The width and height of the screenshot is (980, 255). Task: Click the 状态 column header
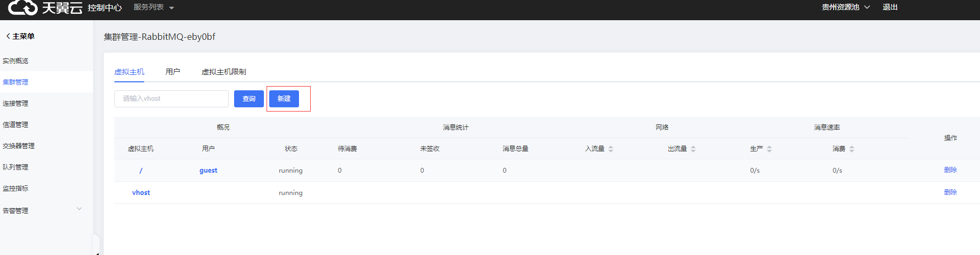(291, 149)
